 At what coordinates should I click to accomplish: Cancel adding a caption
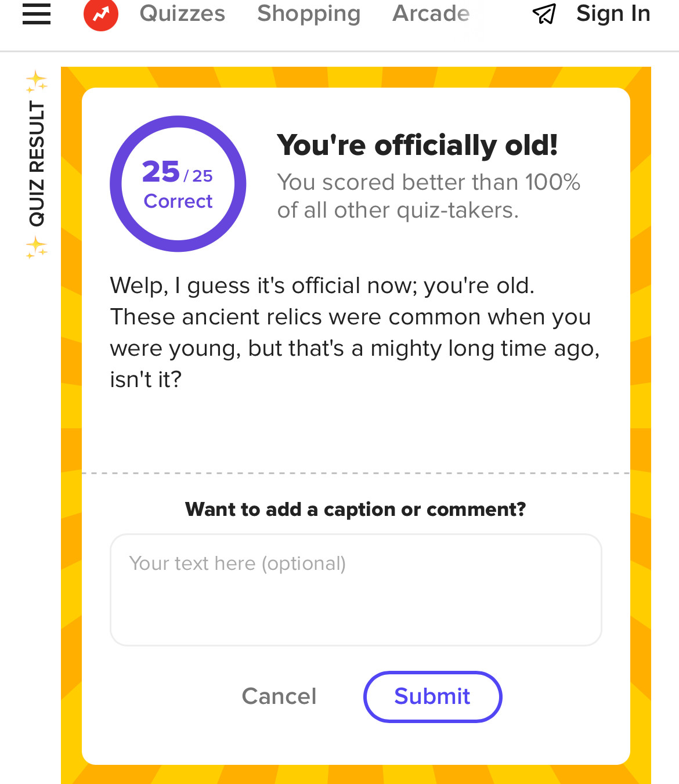point(279,696)
